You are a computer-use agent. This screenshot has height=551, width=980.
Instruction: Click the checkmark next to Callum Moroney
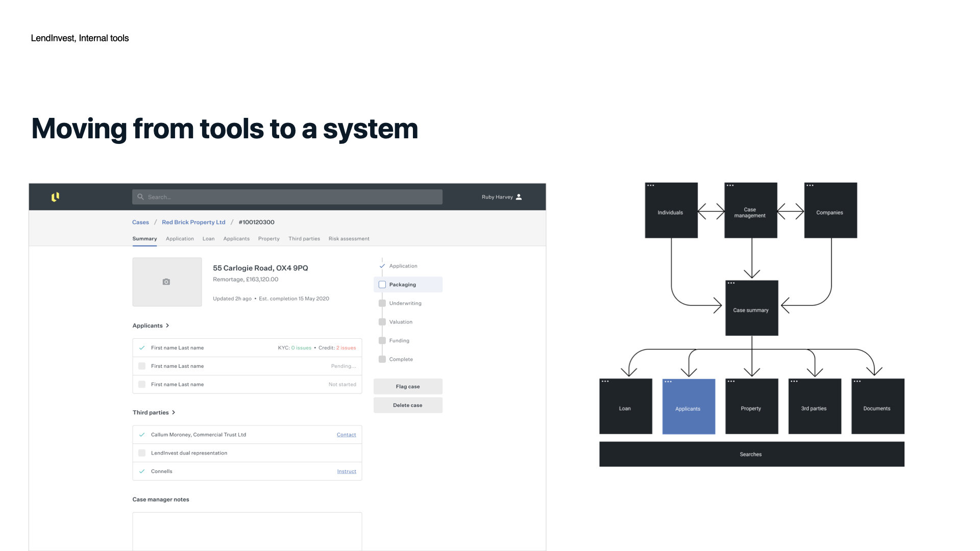click(141, 434)
